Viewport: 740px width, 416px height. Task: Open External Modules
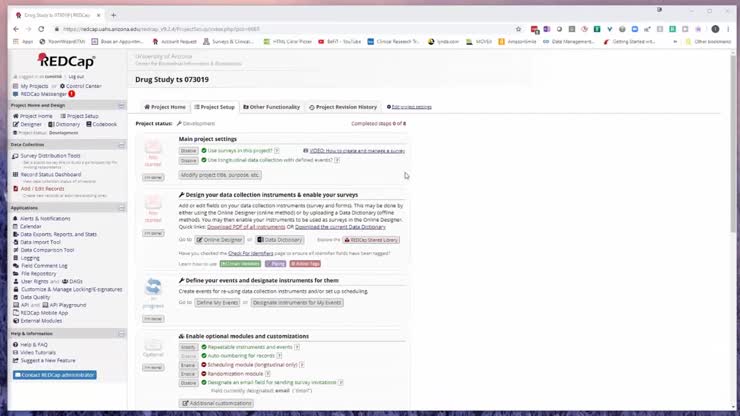[x=41, y=321]
